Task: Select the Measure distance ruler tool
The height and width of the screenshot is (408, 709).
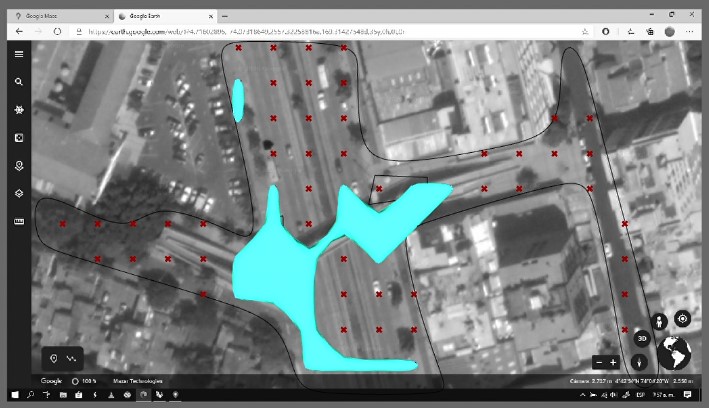Action: coord(18,221)
